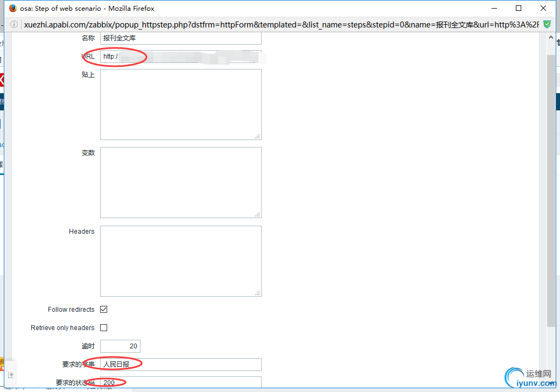Click the Headers text area
This screenshot has width=560, height=392.
point(181,261)
